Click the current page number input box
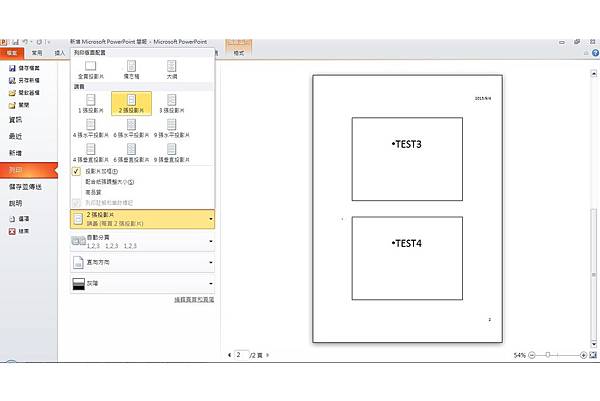This screenshot has width=600, height=401. pyautogui.click(x=241, y=355)
